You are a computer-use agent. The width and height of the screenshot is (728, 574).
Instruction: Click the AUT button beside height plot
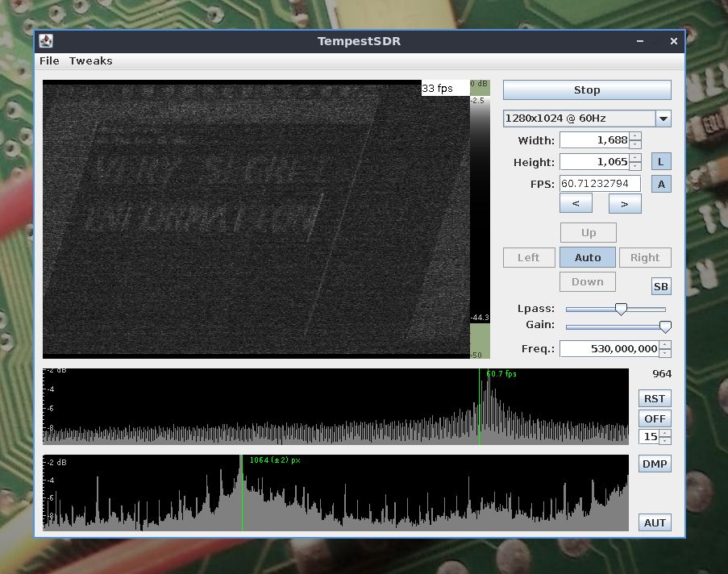click(x=655, y=522)
